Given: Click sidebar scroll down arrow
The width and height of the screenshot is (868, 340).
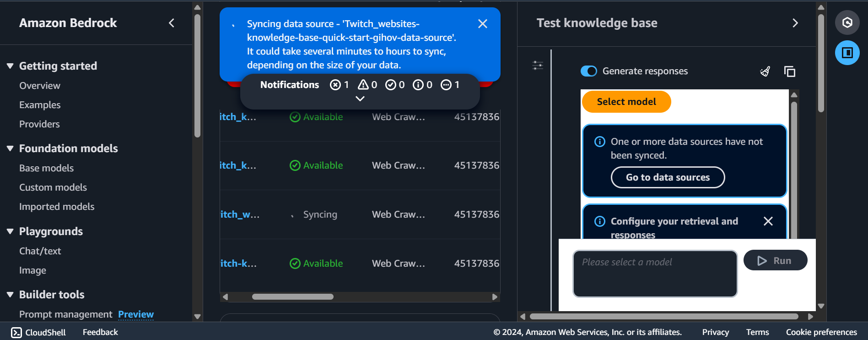Looking at the screenshot, I should click(197, 316).
